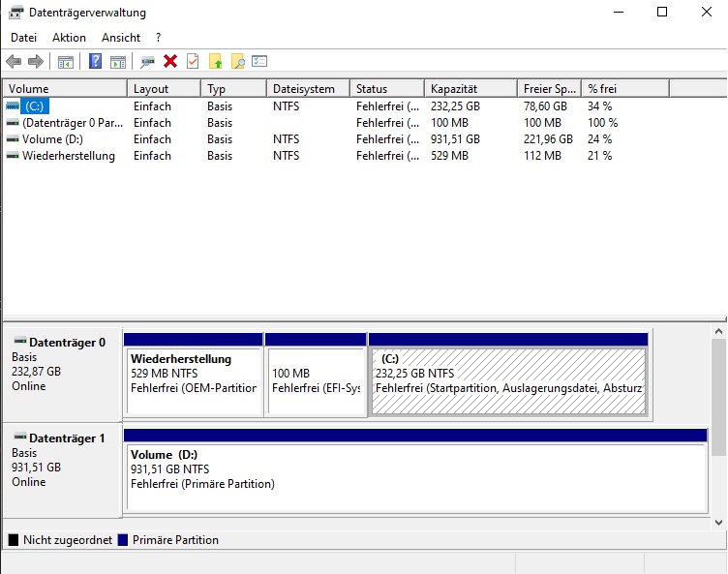
Task: Sort by the Volume column header
Action: coord(65,89)
